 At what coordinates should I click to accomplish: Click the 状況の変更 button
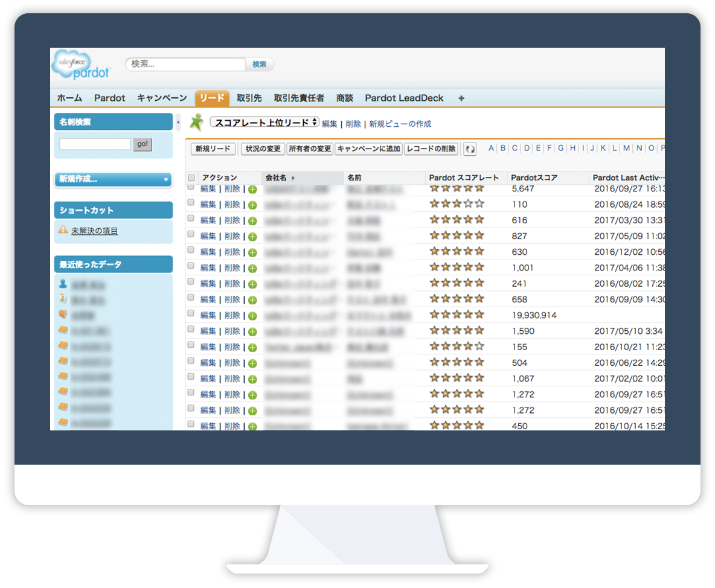(263, 149)
